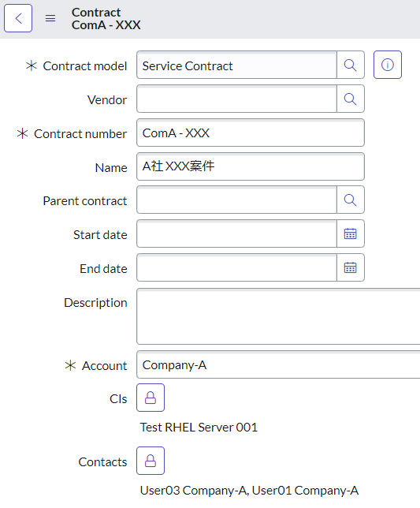420x508 pixels.
Task: Click the End date input box
Action: 237,267
